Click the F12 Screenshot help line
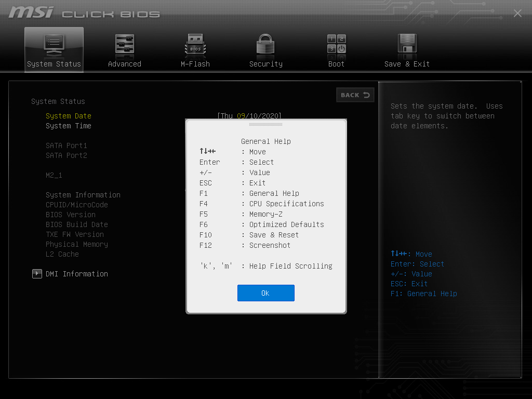The width and height of the screenshot is (532, 399). point(245,245)
